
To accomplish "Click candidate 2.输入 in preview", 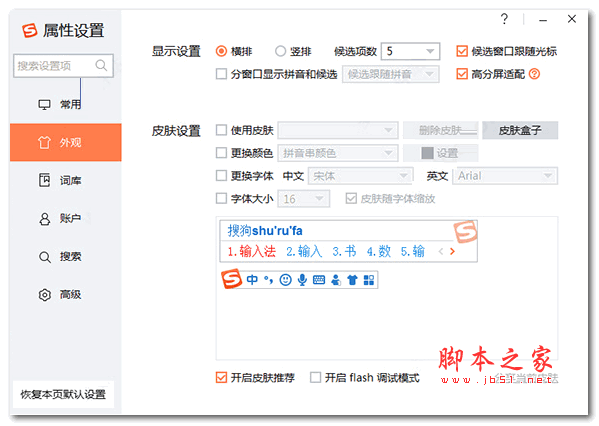I will (x=304, y=251).
